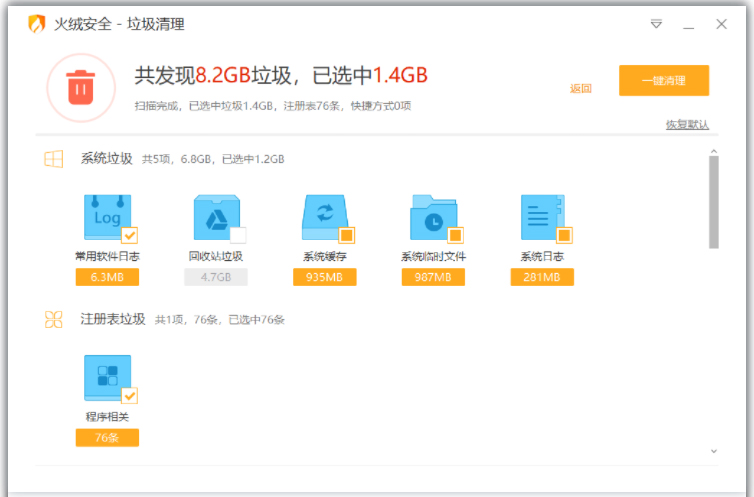This screenshot has height=497, width=754.
Task: Open the 系统缓存 icon
Action: [325, 217]
